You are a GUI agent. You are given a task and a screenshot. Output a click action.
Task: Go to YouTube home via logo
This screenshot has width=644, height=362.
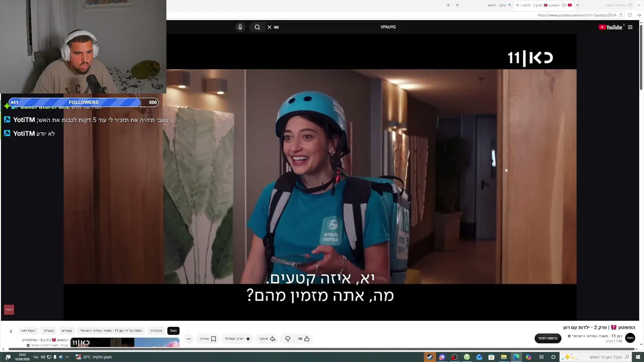click(x=610, y=27)
